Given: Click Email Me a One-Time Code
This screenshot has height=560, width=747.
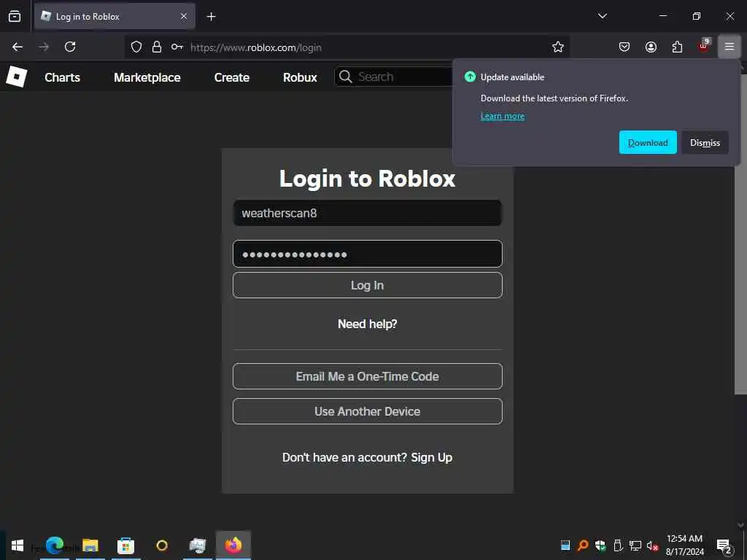Looking at the screenshot, I should [x=368, y=376].
